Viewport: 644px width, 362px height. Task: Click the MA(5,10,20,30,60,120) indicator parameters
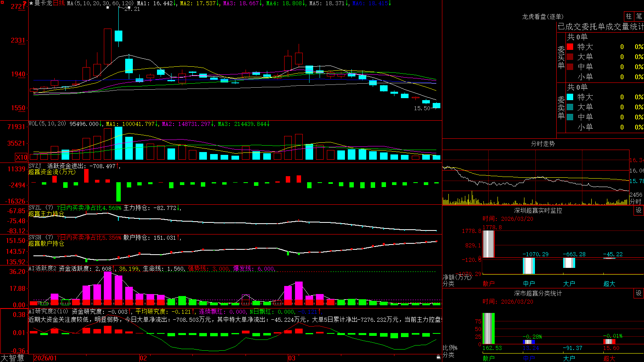click(x=100, y=3)
